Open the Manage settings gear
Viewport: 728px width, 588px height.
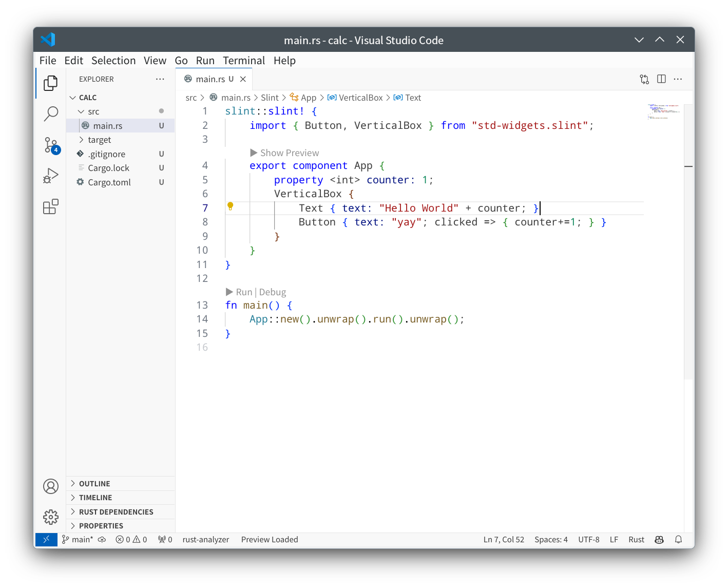tap(51, 517)
